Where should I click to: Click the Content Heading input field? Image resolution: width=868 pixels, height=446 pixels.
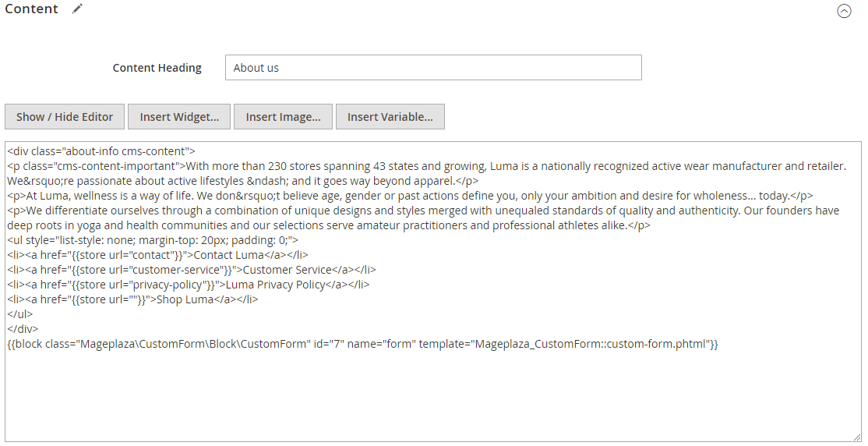click(x=433, y=68)
